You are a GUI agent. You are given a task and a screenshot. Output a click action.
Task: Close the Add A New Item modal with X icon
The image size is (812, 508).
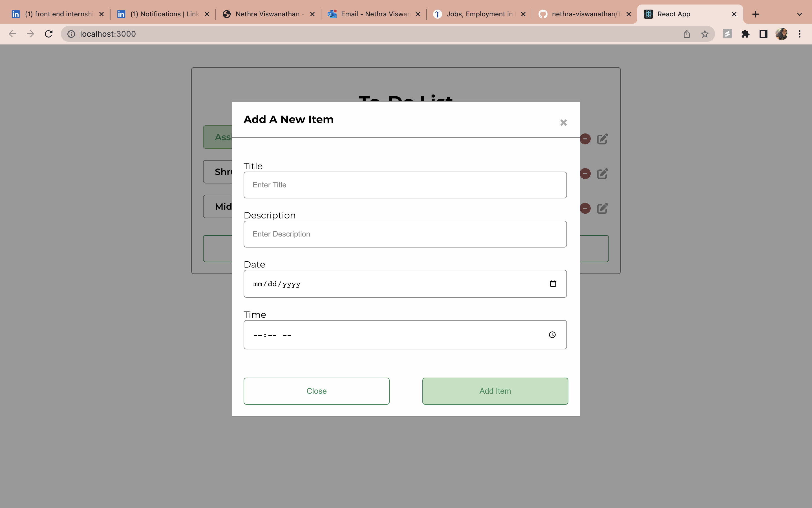pos(563,123)
